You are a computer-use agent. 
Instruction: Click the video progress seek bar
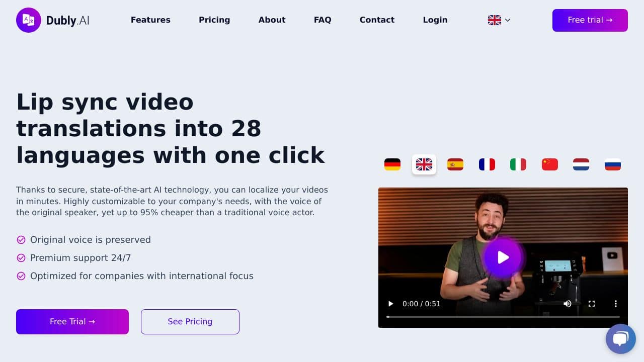tap(503, 317)
